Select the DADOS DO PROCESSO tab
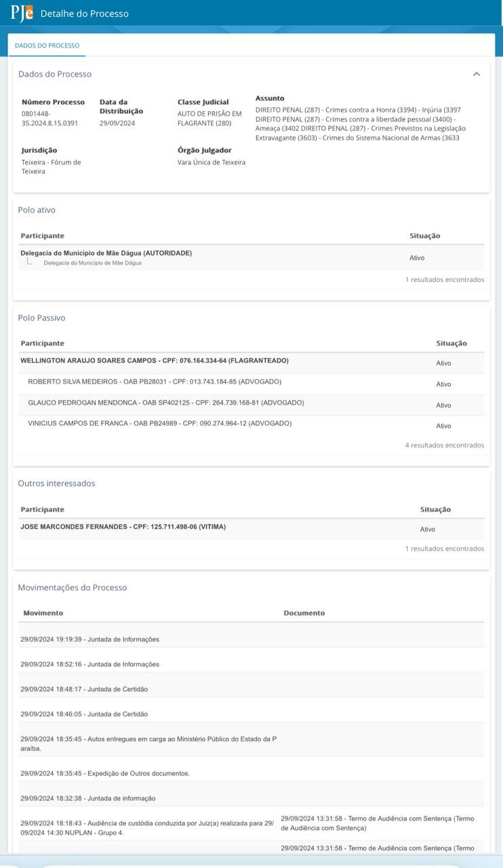The width and height of the screenshot is (503, 868). (x=47, y=45)
